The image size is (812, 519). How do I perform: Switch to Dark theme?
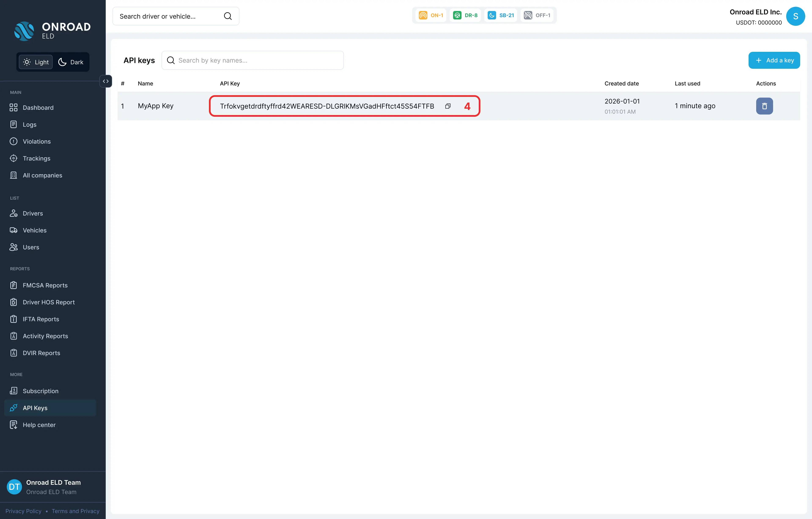coord(71,62)
